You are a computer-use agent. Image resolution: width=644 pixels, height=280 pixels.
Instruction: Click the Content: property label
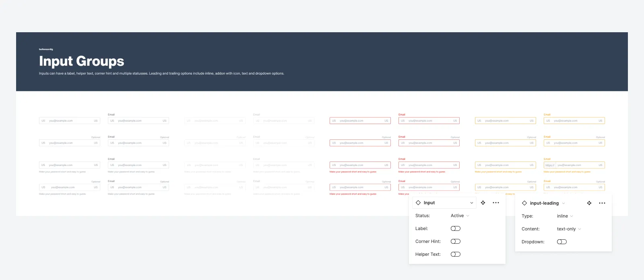tap(530, 229)
